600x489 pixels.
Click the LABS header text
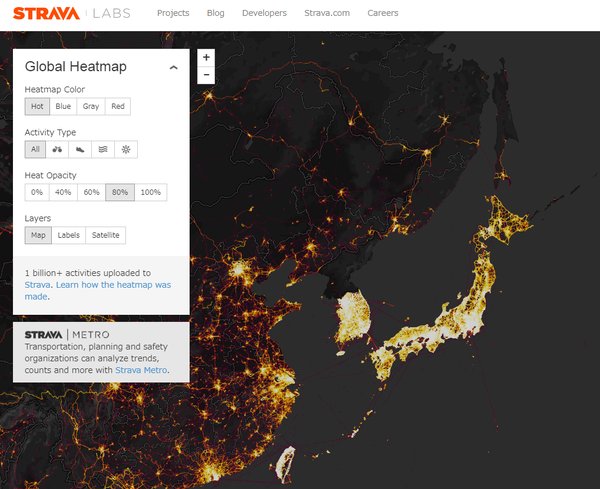coord(112,13)
